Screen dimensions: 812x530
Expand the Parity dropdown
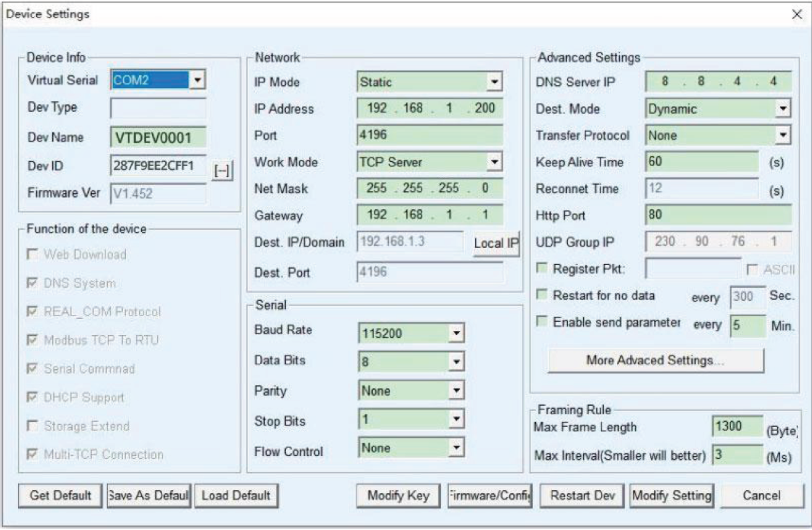pyautogui.click(x=456, y=390)
